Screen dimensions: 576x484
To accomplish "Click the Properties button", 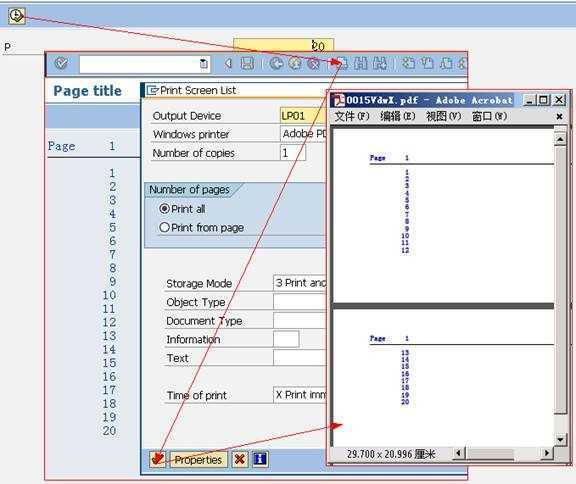I will [x=198, y=459].
